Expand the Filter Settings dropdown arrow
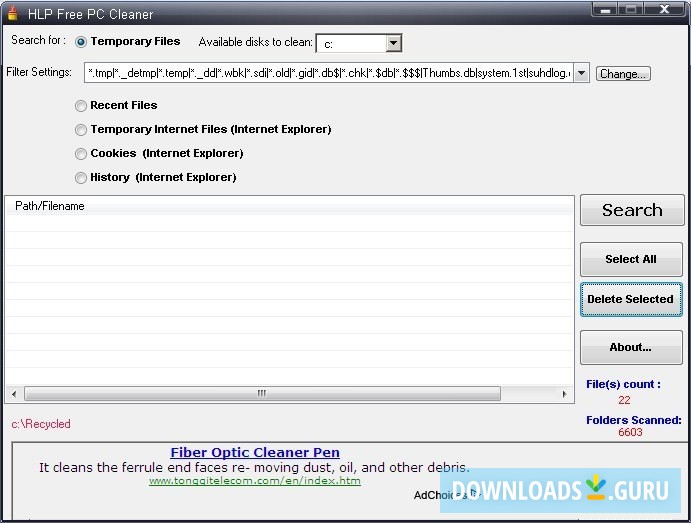 tap(581, 73)
